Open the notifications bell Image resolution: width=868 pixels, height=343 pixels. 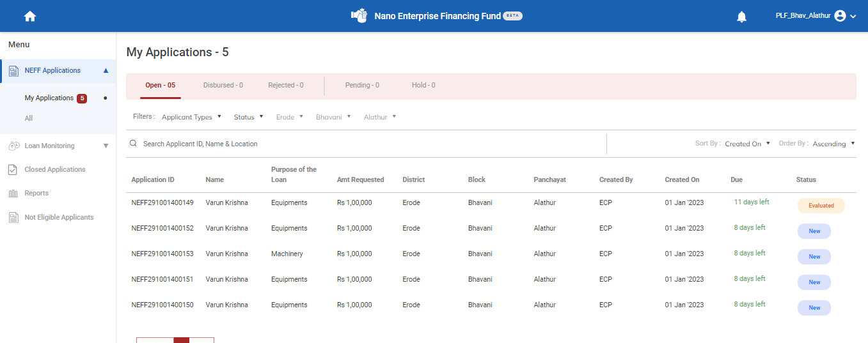741,17
